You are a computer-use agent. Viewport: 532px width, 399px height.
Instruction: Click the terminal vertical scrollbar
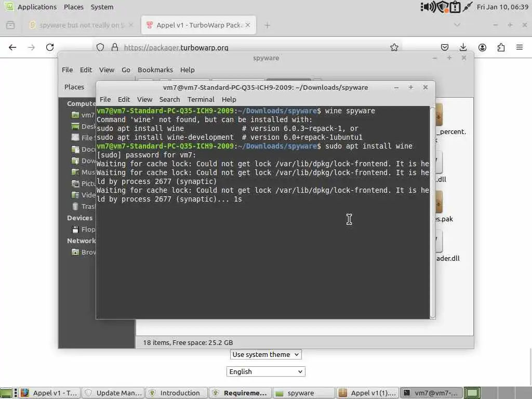pos(432,212)
